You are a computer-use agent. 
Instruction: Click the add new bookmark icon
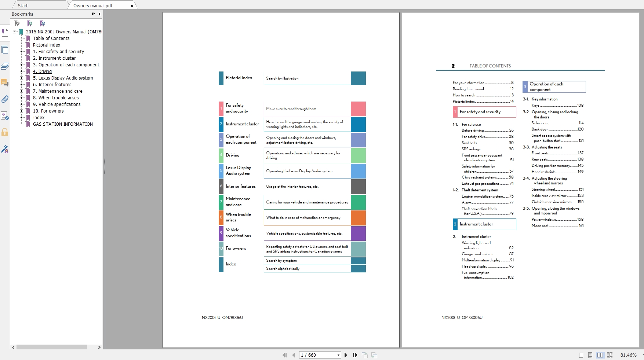pyautogui.click(x=30, y=23)
